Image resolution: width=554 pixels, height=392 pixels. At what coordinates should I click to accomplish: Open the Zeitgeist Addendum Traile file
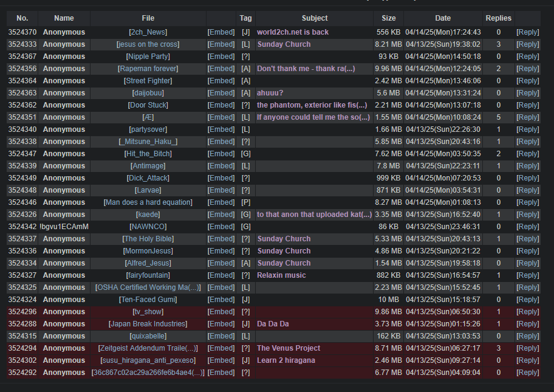click(x=148, y=348)
